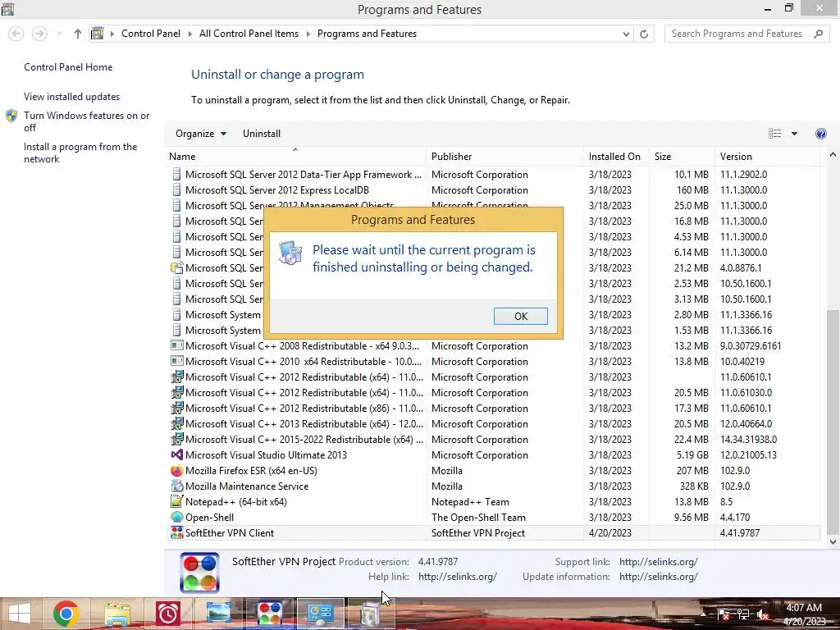Open the picture viewer taskbar icon
840x630 pixels.
pyautogui.click(x=218, y=614)
